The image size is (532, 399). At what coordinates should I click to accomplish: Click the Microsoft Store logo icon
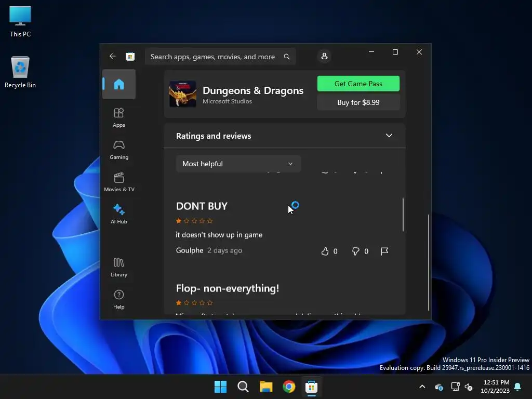[130, 56]
